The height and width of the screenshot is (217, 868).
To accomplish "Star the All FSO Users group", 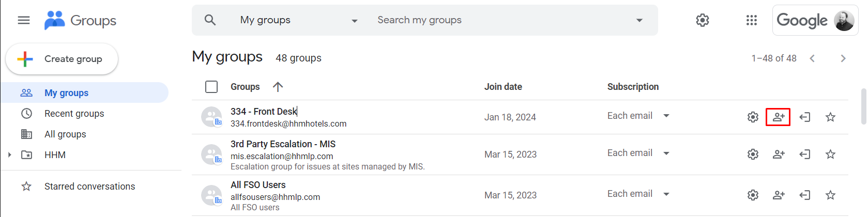I will point(831,195).
